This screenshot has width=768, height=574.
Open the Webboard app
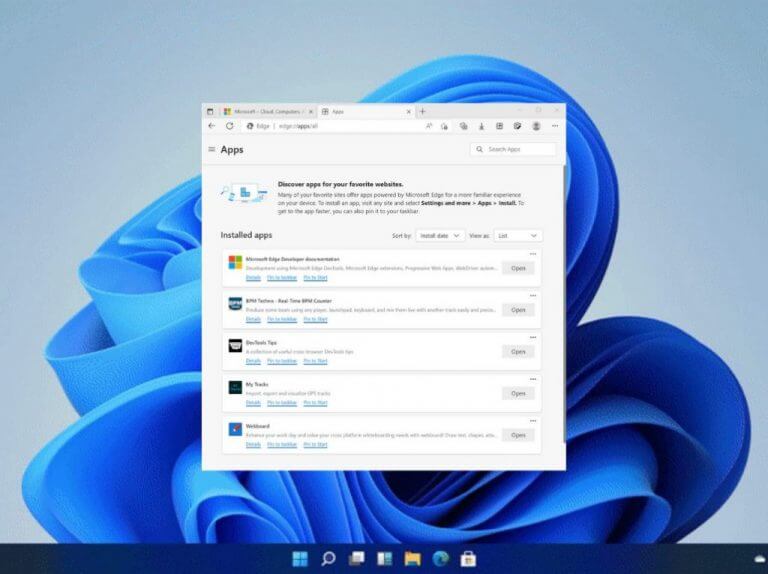point(518,435)
